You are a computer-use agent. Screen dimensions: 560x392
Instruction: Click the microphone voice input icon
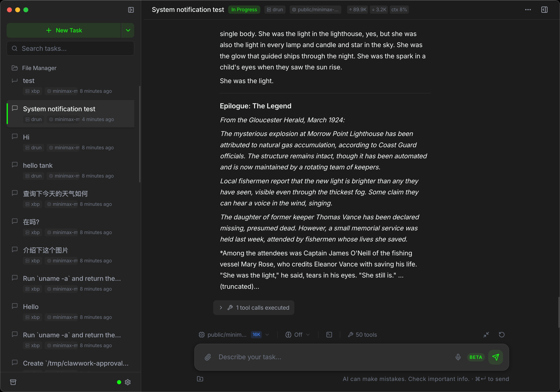458,357
